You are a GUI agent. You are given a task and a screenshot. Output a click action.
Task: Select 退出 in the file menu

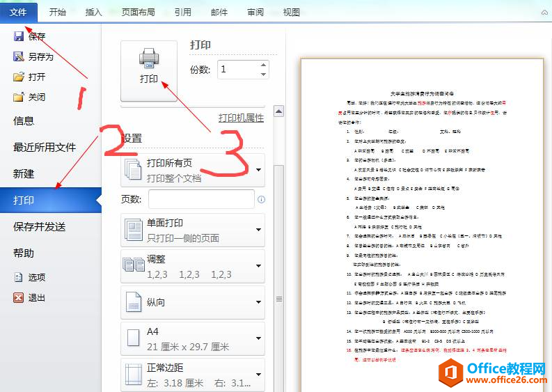pos(37,298)
